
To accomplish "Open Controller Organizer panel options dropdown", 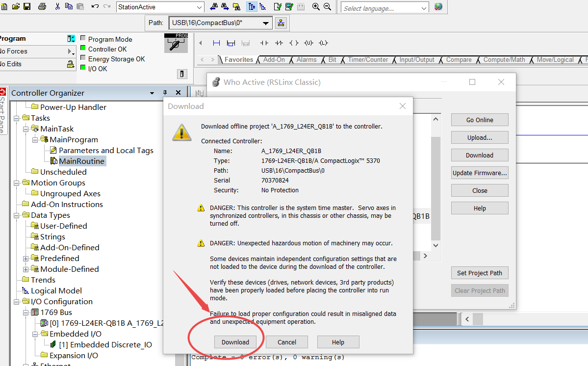I will coord(152,93).
